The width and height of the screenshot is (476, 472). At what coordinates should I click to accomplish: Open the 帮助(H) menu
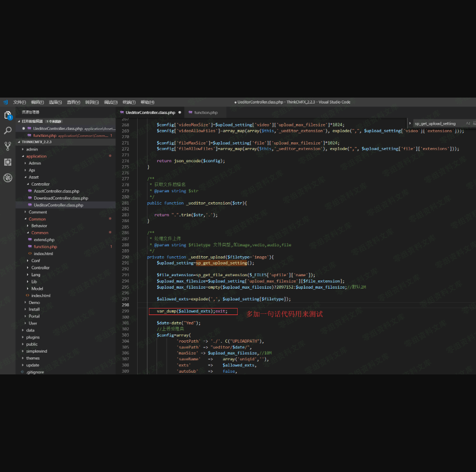tap(147, 102)
